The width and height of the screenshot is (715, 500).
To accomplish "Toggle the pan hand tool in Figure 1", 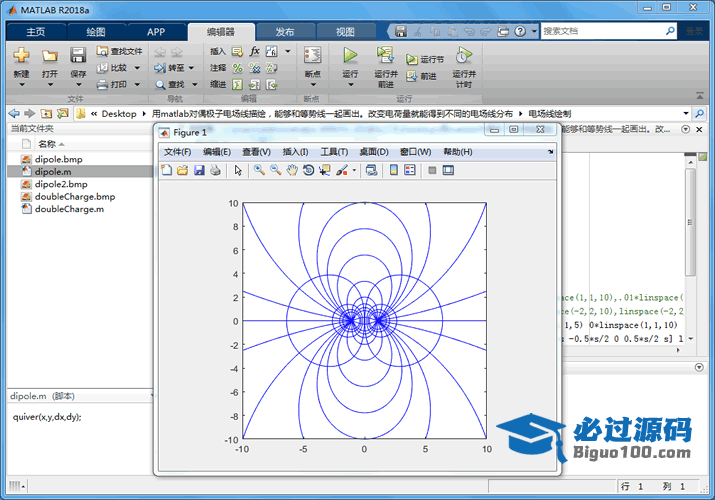I will [292, 170].
